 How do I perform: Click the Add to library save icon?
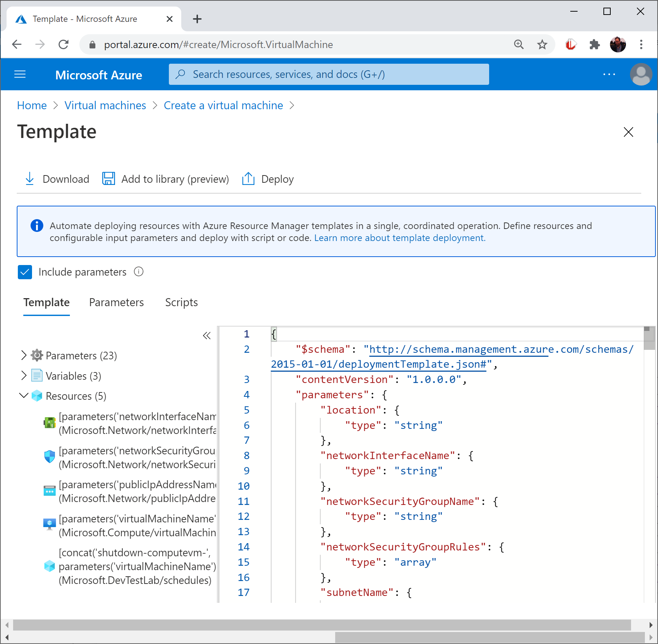click(108, 179)
